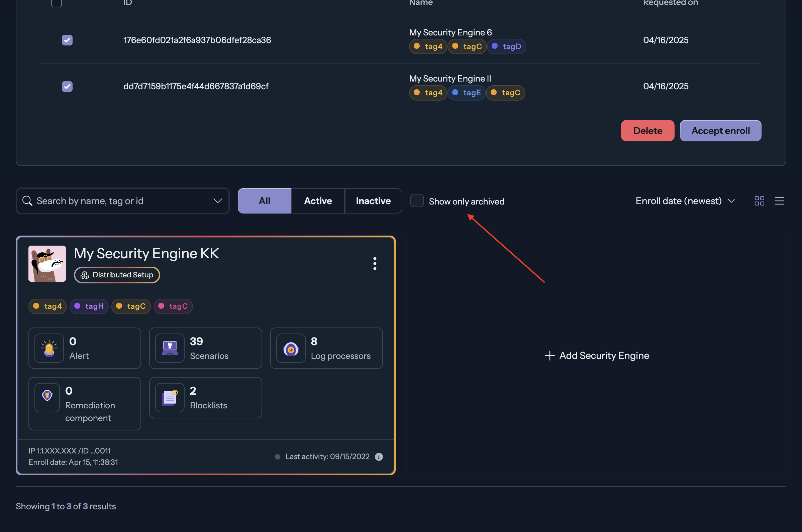Enable the Show only archived checkbox
The width and height of the screenshot is (802, 532).
417,201
